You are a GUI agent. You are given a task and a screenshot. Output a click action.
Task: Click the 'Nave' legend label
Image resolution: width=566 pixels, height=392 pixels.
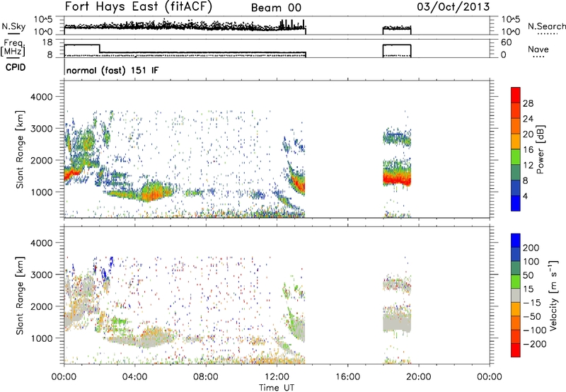pyautogui.click(x=538, y=49)
